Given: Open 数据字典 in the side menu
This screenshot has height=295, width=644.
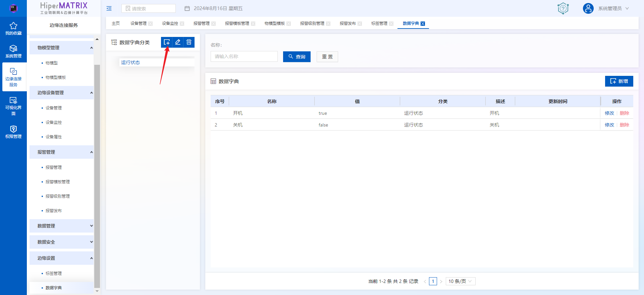Looking at the screenshot, I should (54, 288).
